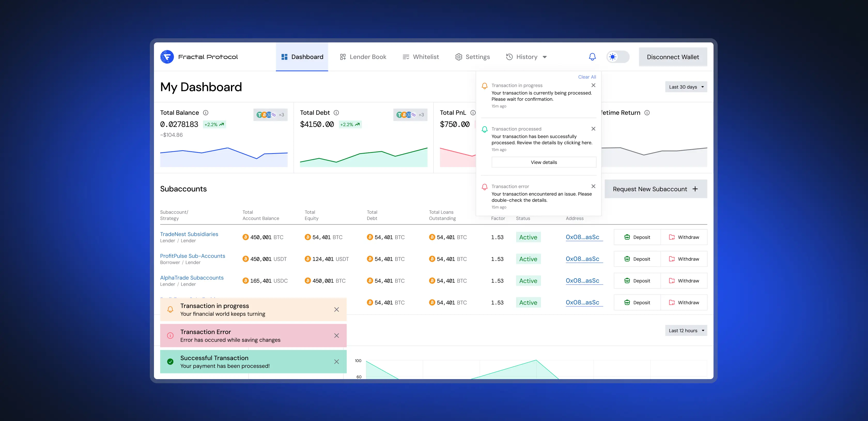Click the Total Balance token icons badge
Image resolution: width=868 pixels, height=421 pixels.
270,115
